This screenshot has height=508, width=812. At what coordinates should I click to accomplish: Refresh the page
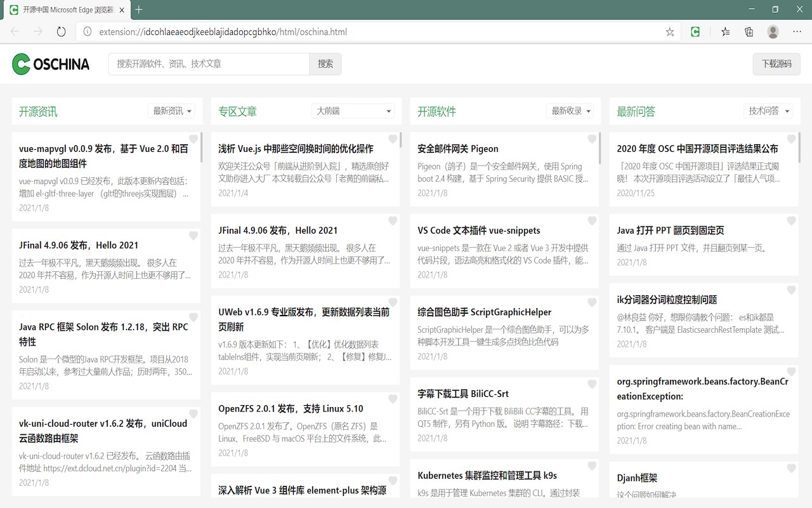[x=62, y=32]
